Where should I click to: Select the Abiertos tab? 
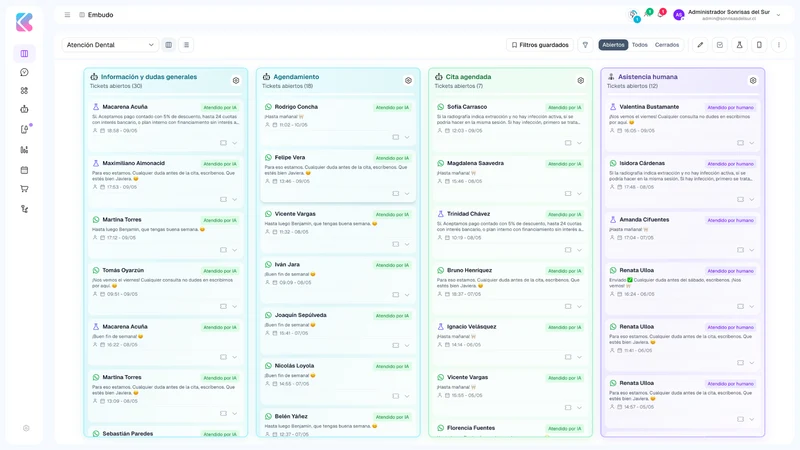[x=613, y=45]
